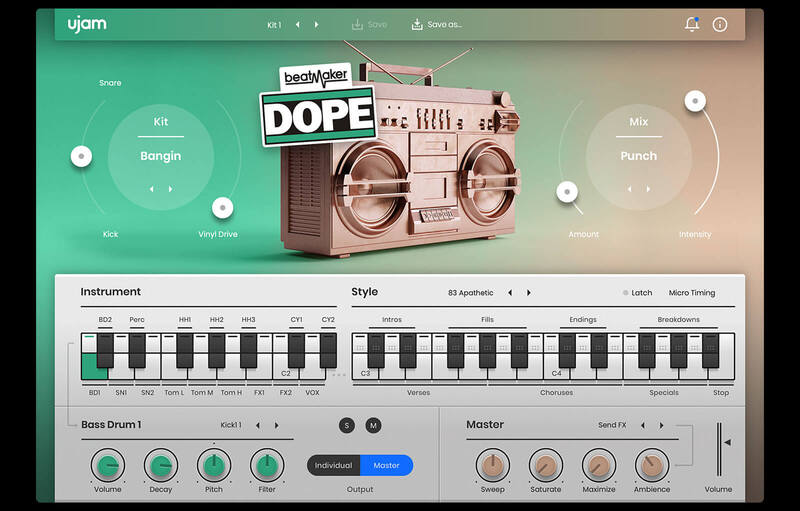
Task: Click the Bass Drum Pitch knob
Action: click(x=212, y=464)
